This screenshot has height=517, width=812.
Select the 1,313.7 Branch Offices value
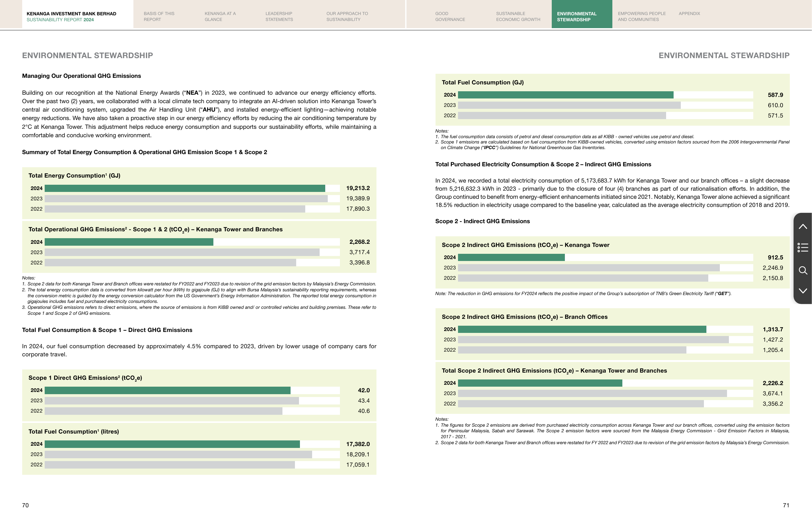point(773,329)
